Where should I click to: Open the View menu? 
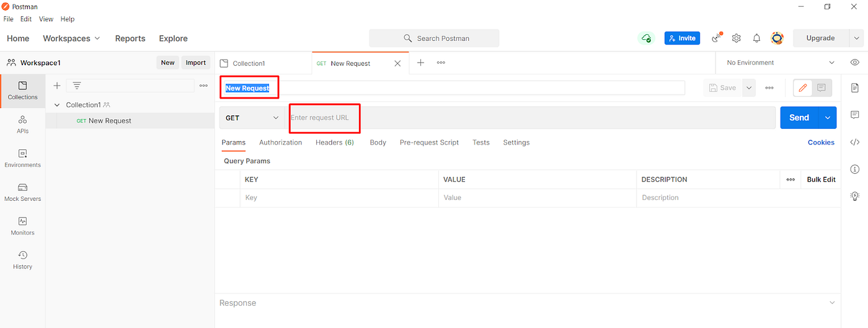click(46, 19)
